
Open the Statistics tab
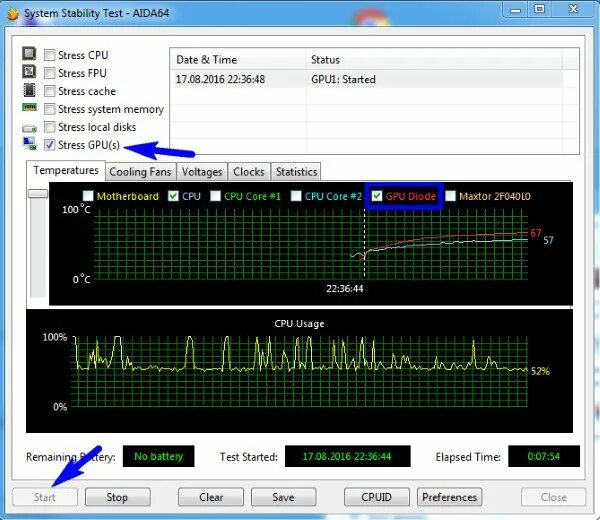pos(296,172)
